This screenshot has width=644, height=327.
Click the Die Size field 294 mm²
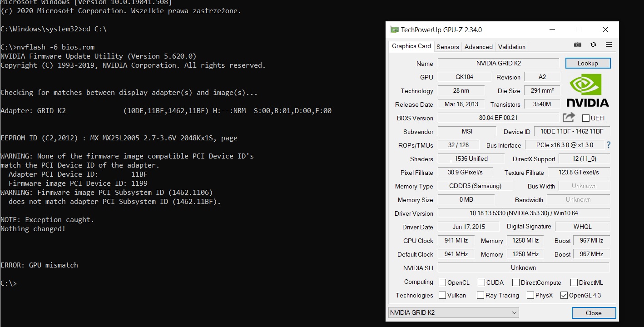(542, 90)
